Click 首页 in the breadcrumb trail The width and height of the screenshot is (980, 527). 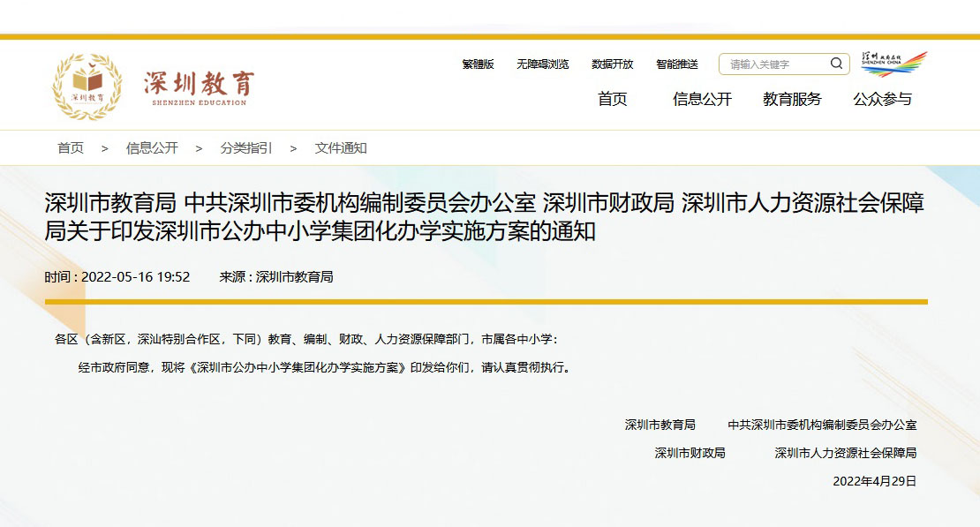71,148
